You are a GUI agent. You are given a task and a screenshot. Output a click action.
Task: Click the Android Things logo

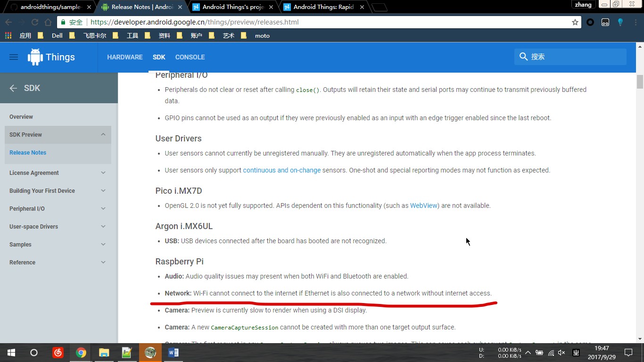(x=51, y=57)
